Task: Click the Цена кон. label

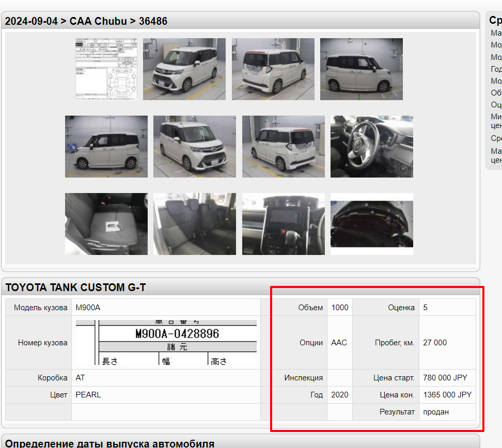Action: coord(397,395)
